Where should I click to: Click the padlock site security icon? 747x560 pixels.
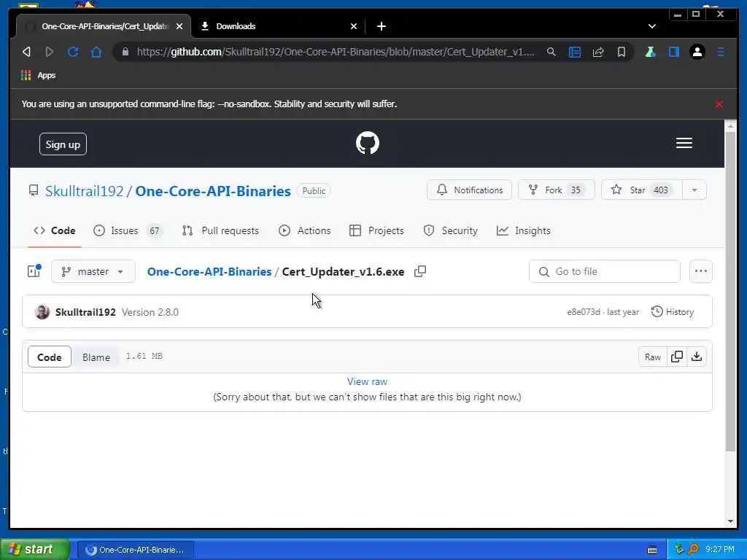(x=125, y=52)
